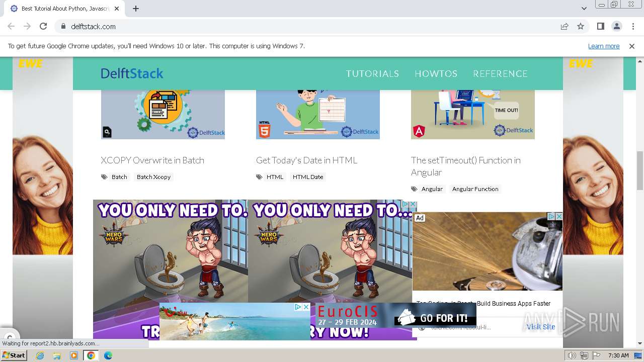Open the Chrome profile avatar

[616, 26]
